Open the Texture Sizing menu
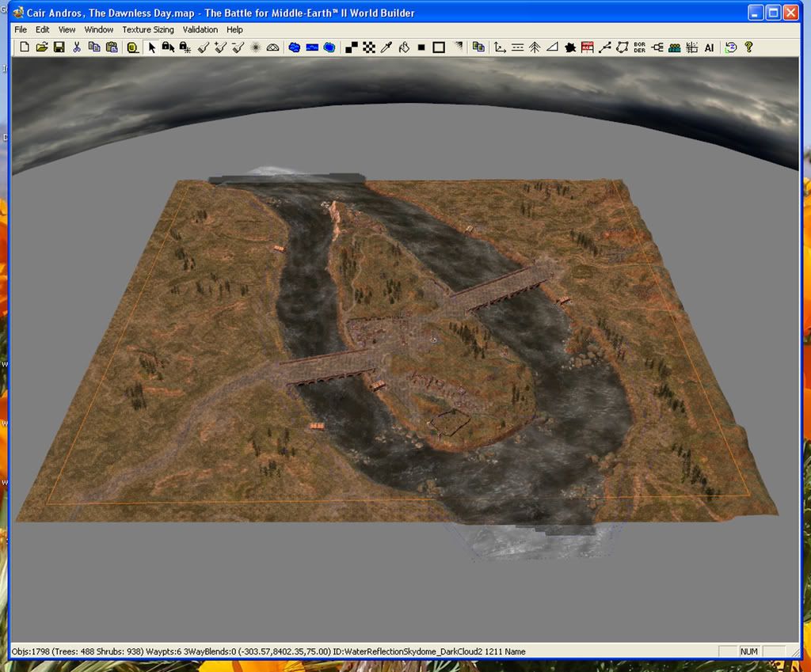Screen dimensions: 811x672 click(147, 29)
